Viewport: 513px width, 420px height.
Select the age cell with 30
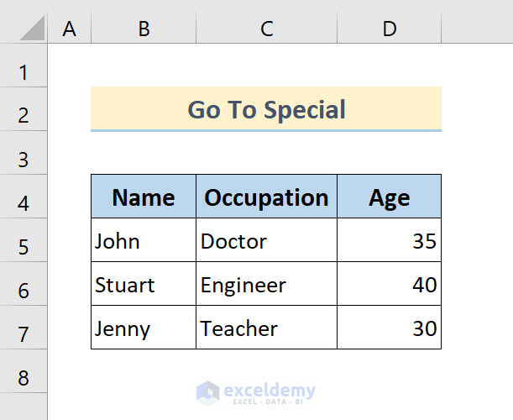390,328
